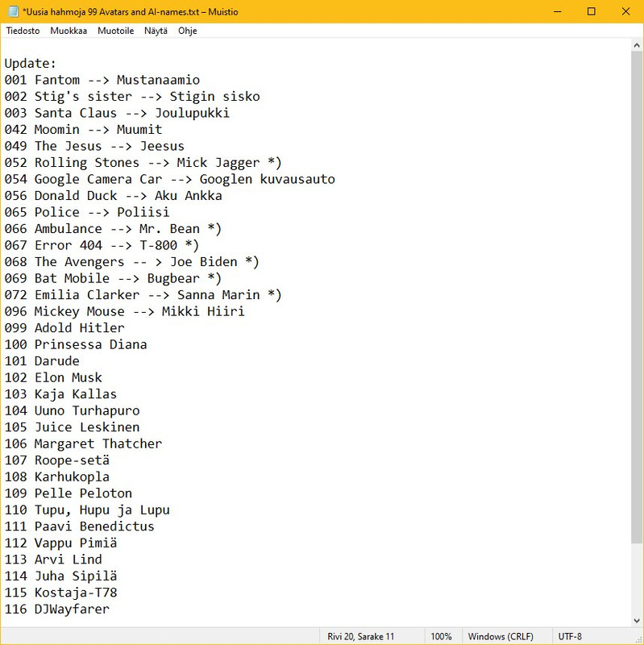
Task: Click the line 102 Elon Musk
Action: (53, 377)
